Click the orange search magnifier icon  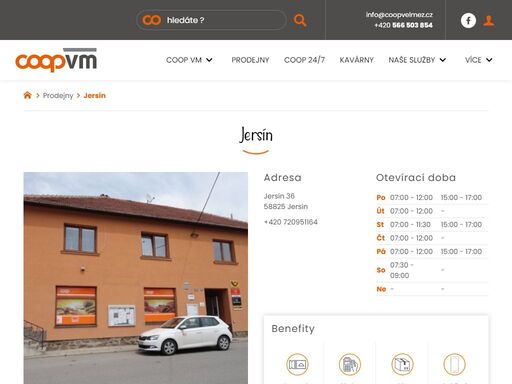point(300,20)
